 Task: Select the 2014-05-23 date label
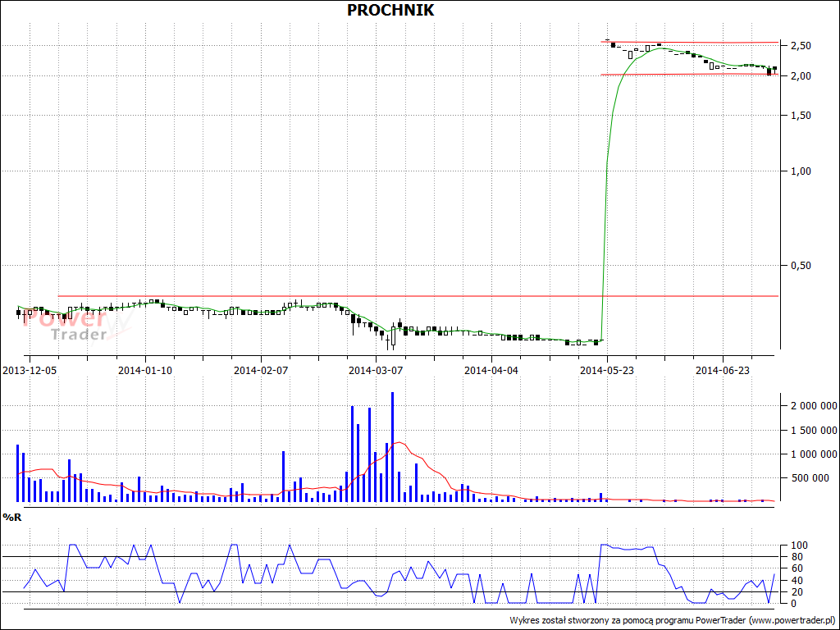tap(607, 370)
